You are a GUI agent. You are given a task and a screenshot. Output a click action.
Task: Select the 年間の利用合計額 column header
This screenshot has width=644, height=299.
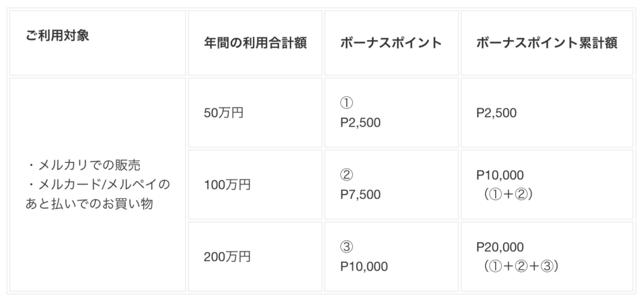tap(255, 43)
